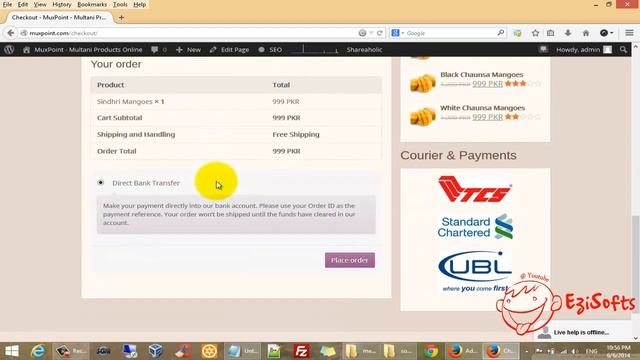Open FileZilla from the taskbar
The height and width of the screenshot is (360, 640).
pos(301,351)
